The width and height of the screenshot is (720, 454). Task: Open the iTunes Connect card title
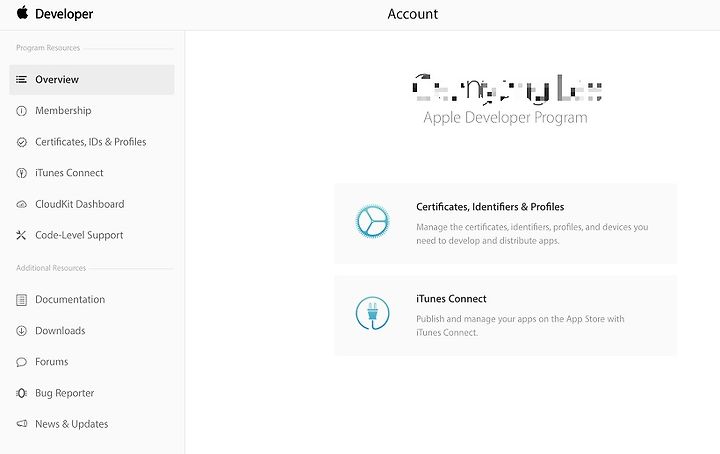tap(451, 299)
